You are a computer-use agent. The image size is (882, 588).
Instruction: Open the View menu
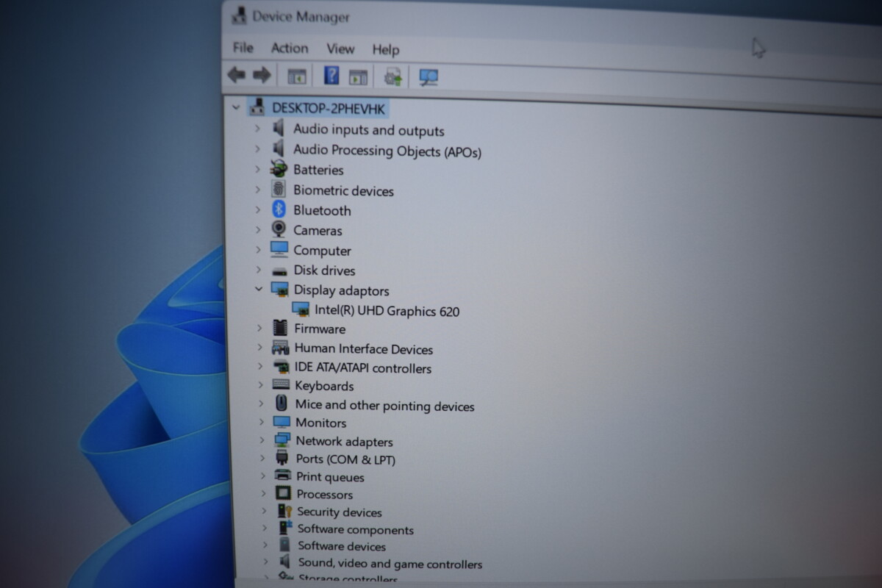[340, 49]
